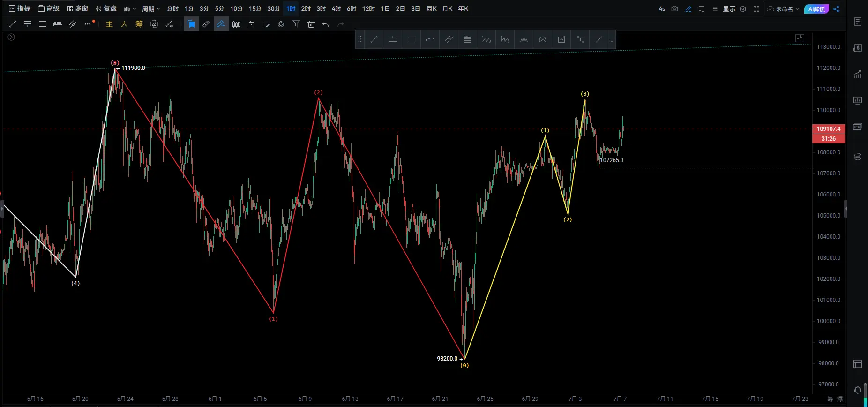Viewport: 868px width, 407px height.
Task: Open the notes panel in right sidebar
Action: click(858, 22)
